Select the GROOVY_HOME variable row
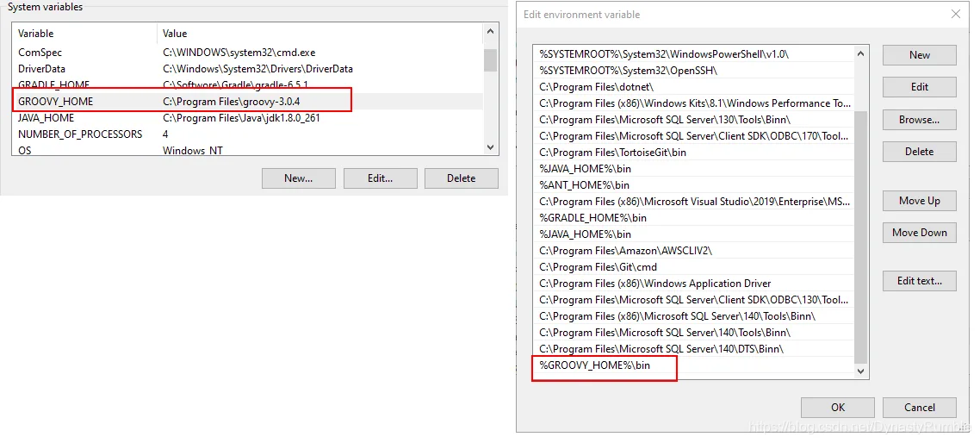The height and width of the screenshot is (443, 980). [247, 102]
